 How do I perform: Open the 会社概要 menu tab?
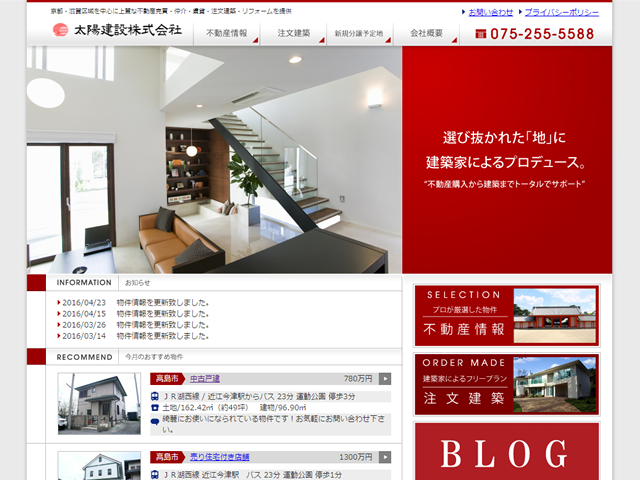coord(427,33)
